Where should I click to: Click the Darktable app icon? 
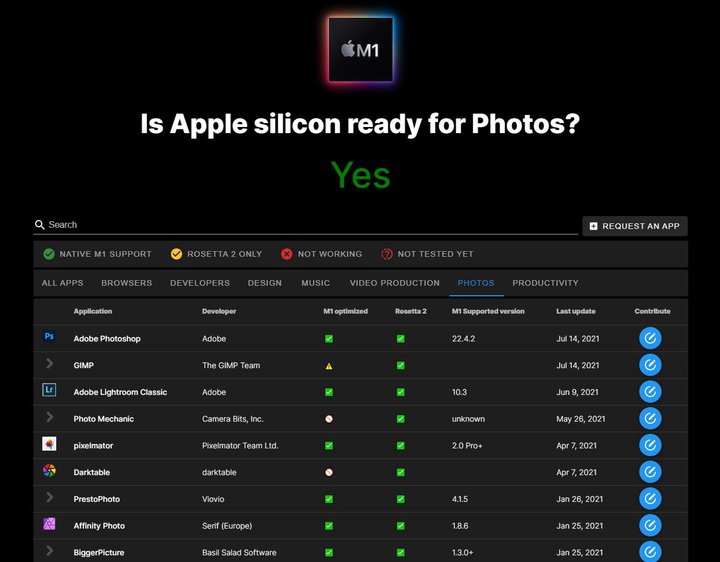click(49, 472)
